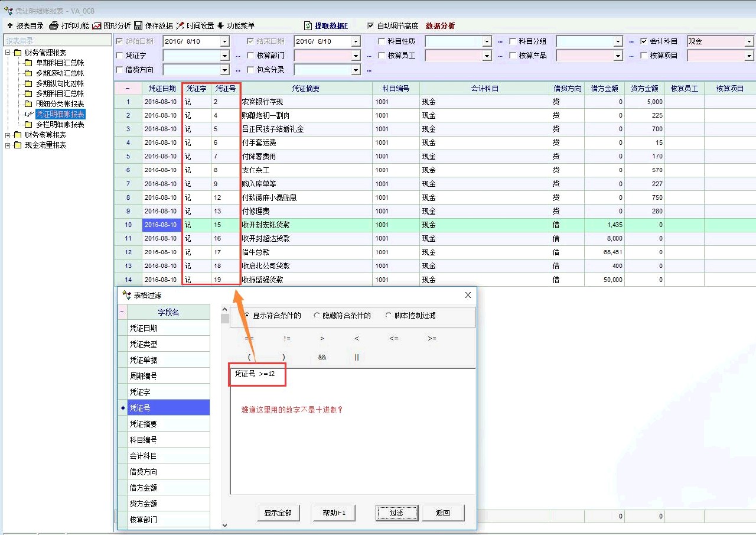Click the 财务核算报表 folder icon
Image resolution: width=756 pixels, height=535 pixels.
pyautogui.click(x=18, y=135)
